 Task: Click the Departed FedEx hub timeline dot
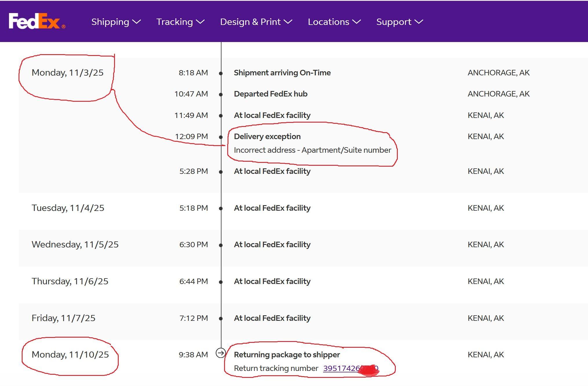coord(221,94)
